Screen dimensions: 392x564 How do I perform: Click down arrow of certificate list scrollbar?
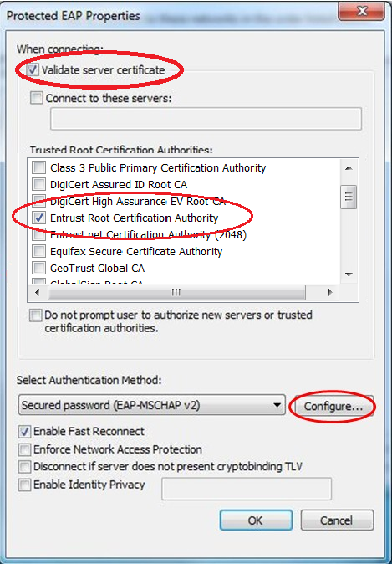(349, 274)
